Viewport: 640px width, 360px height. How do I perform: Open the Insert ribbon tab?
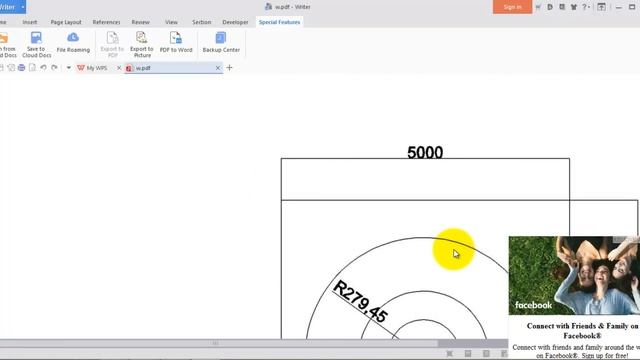pyautogui.click(x=30, y=22)
